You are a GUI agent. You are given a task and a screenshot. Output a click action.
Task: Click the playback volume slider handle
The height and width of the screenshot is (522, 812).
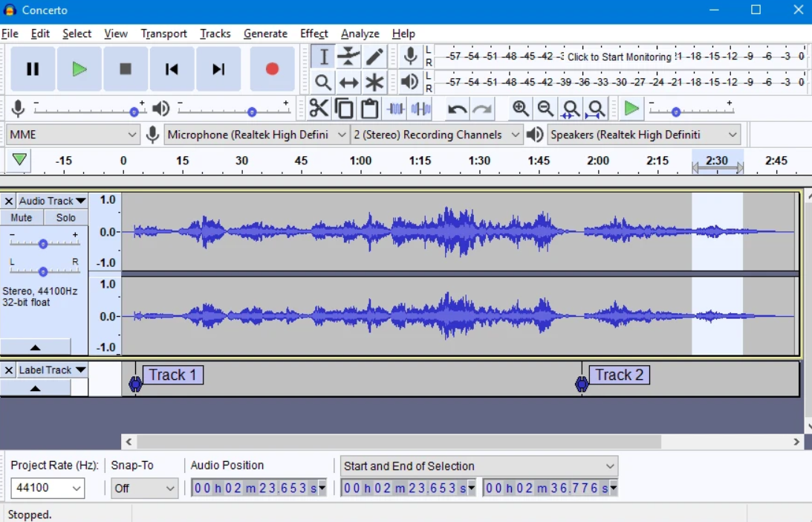coord(252,112)
